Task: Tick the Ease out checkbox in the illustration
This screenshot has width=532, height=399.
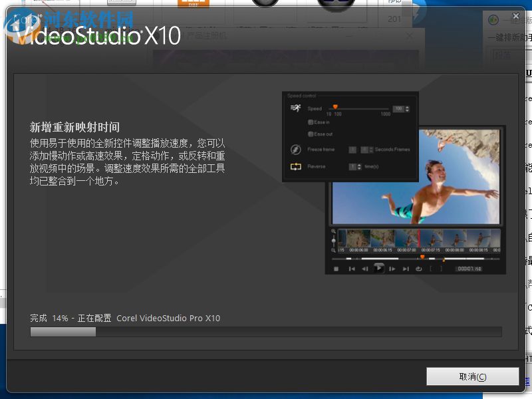Action: click(310, 134)
